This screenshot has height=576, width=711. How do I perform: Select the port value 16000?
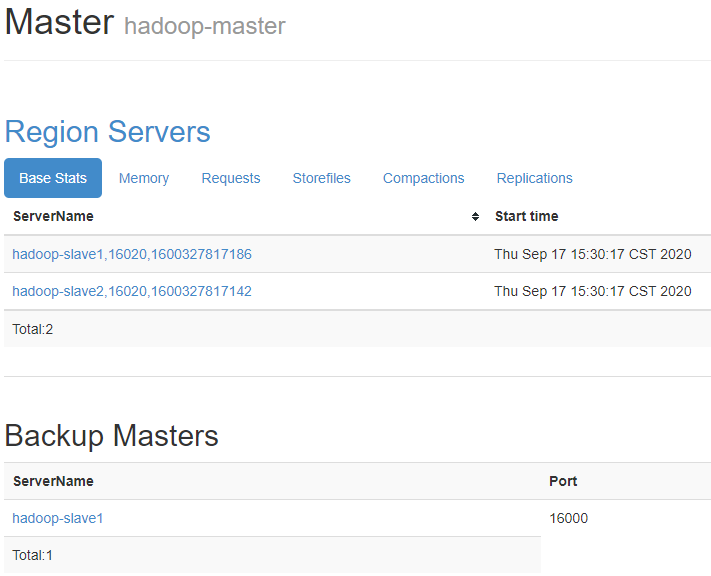pyautogui.click(x=569, y=518)
